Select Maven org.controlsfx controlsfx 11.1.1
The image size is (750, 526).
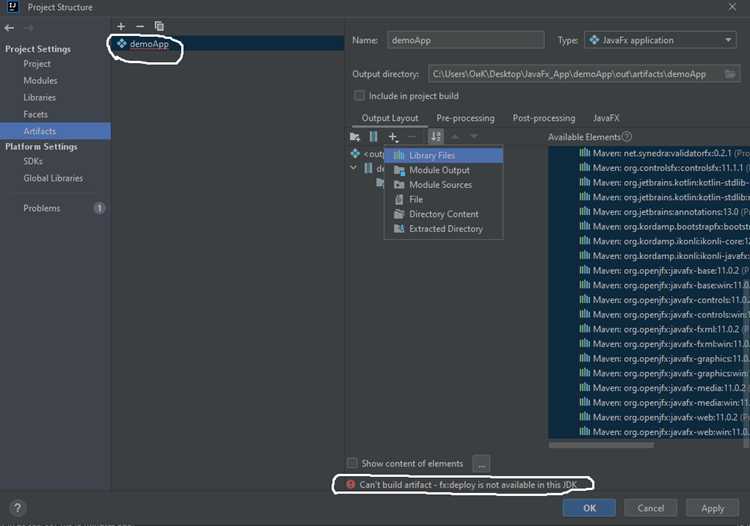click(x=664, y=168)
